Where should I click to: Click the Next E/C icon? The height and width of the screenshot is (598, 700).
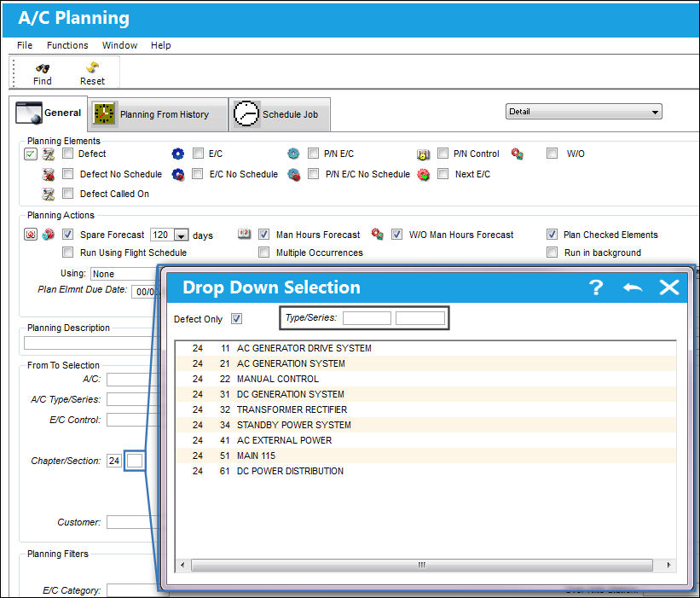423,174
